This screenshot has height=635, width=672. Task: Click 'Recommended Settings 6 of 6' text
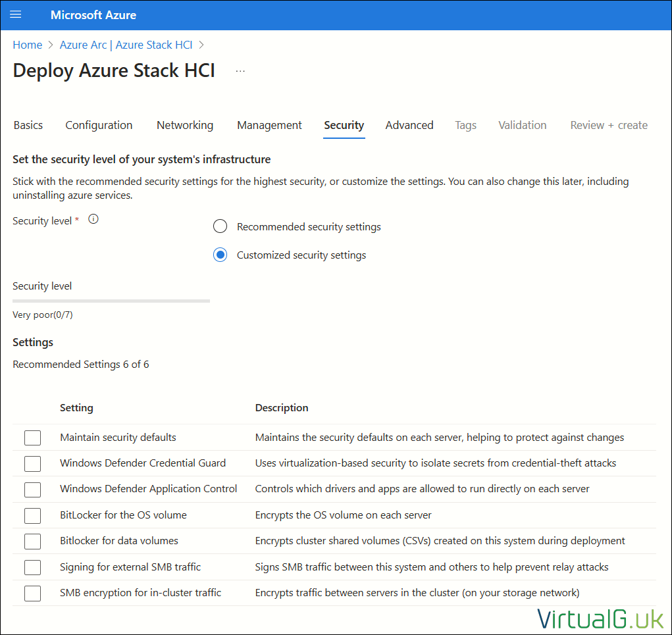80,364
